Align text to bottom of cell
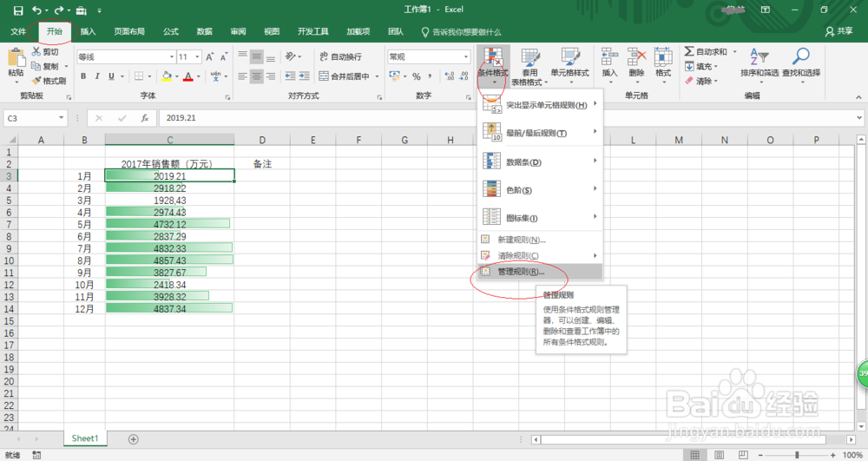The height and width of the screenshot is (461, 868). [x=271, y=56]
